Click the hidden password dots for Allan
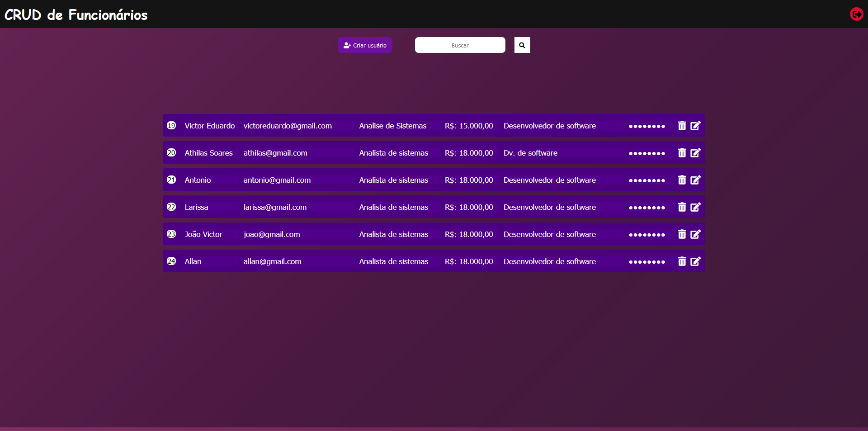The image size is (868, 431). (x=647, y=261)
